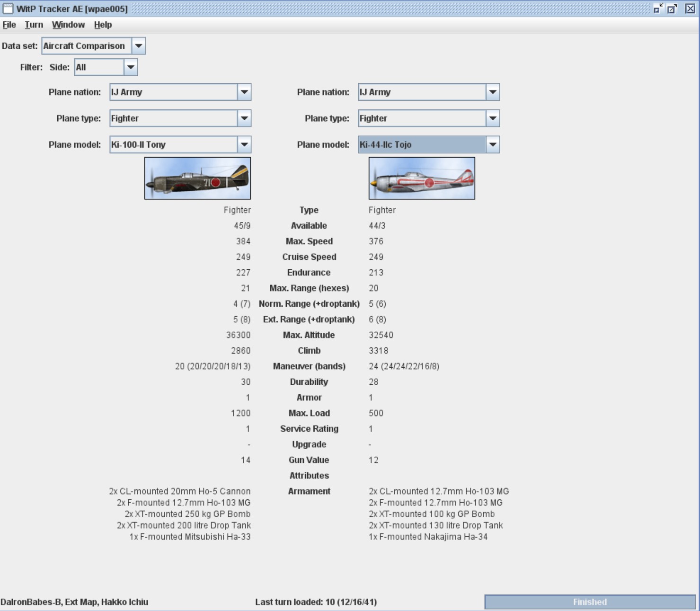Click the window system menu icon
The image size is (700, 611).
[8, 9]
